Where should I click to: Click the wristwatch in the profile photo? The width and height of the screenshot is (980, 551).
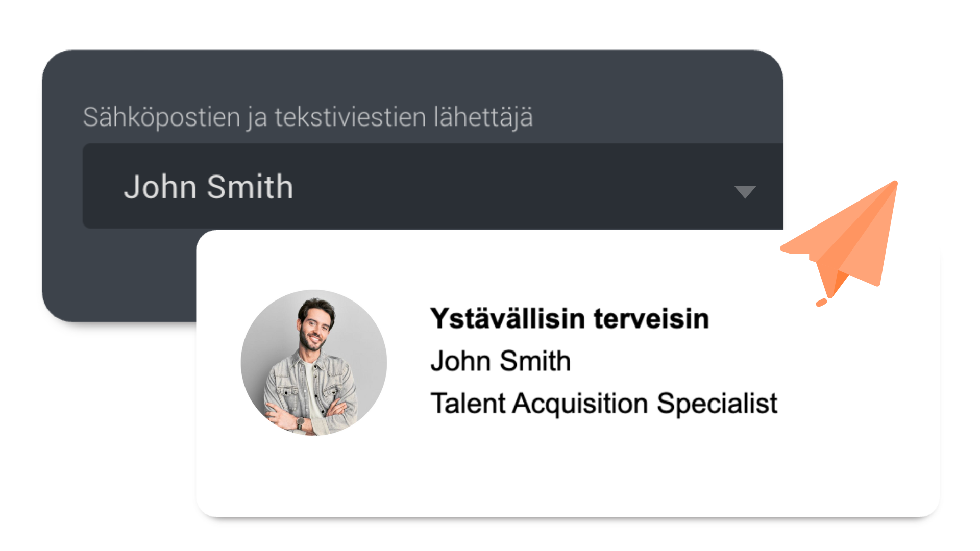click(300, 423)
